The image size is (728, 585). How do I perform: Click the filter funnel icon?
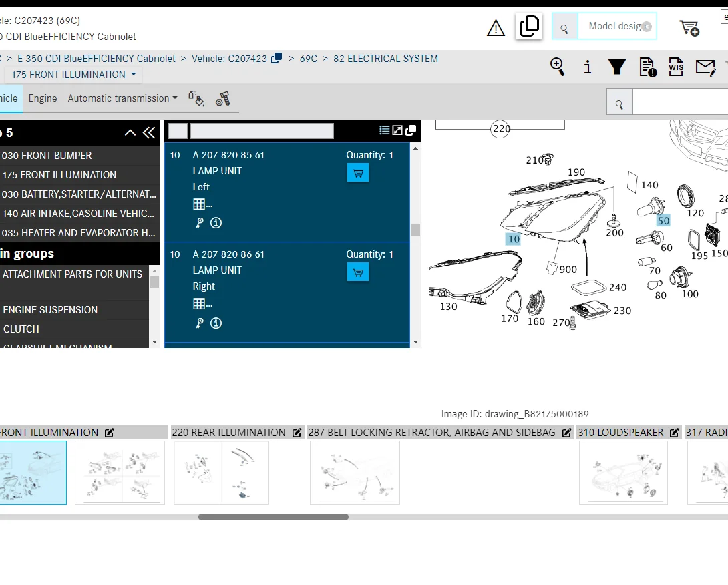point(617,67)
